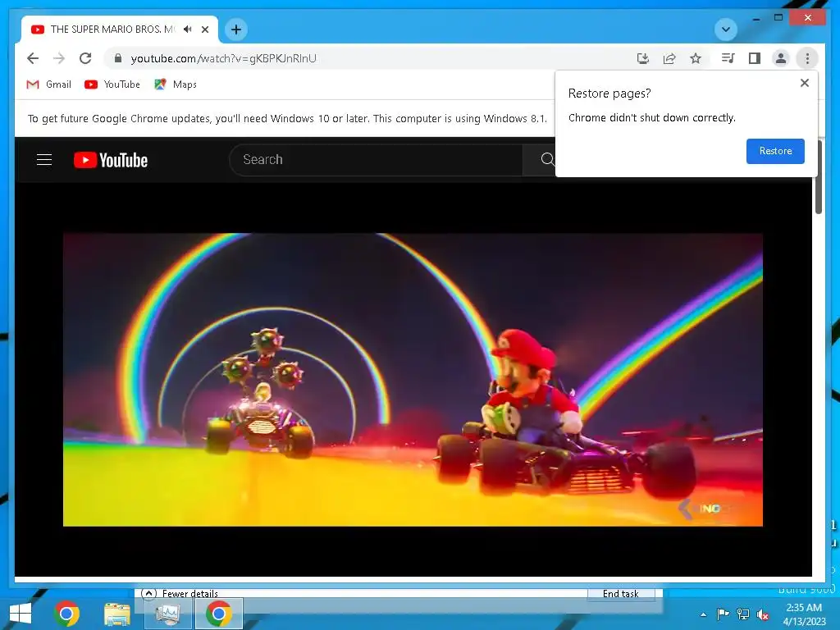Reload the YouTube page
The width and height of the screenshot is (840, 630).
pos(85,58)
